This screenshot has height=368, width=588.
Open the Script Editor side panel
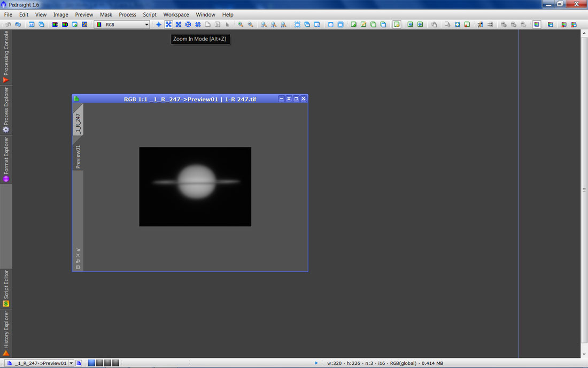(x=6, y=288)
